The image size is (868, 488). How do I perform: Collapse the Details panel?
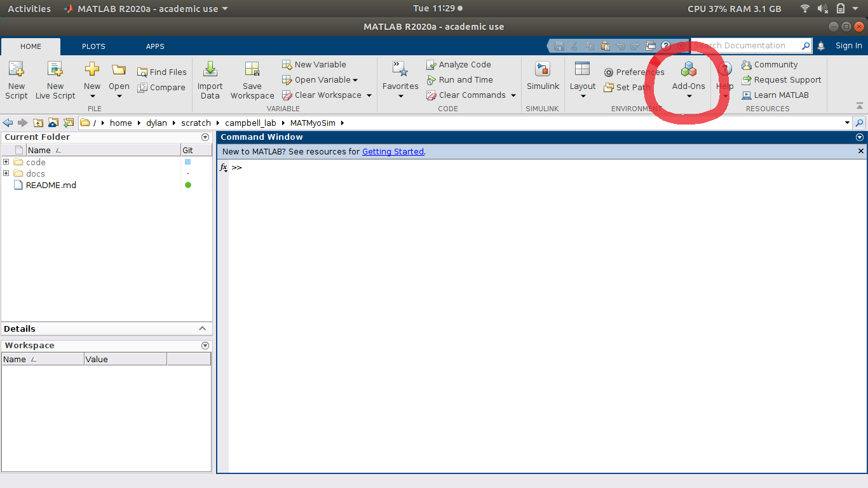point(203,329)
